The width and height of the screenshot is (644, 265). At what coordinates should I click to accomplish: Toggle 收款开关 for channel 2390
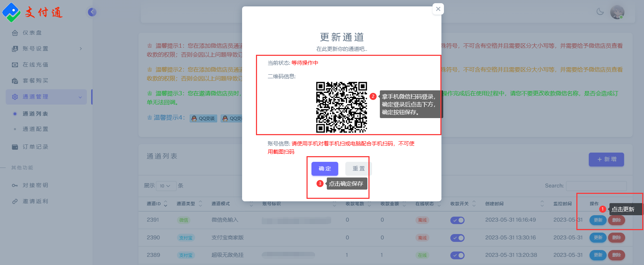pos(457,238)
